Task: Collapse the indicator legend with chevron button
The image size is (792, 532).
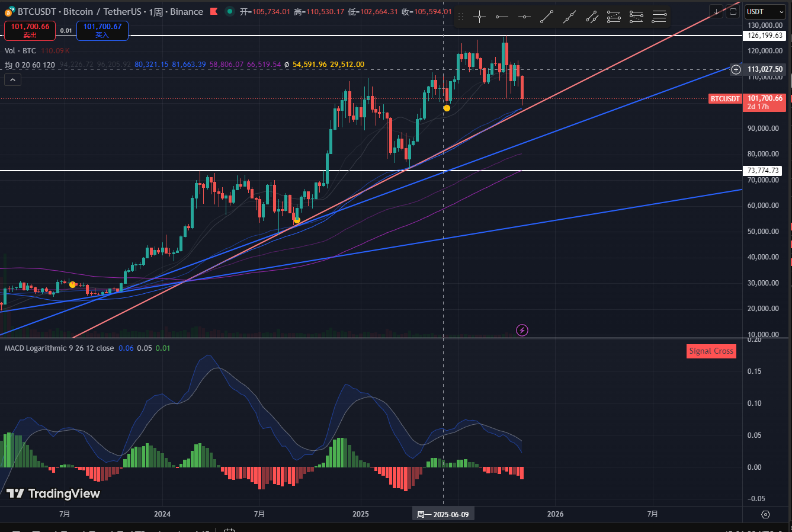Action: click(x=12, y=79)
